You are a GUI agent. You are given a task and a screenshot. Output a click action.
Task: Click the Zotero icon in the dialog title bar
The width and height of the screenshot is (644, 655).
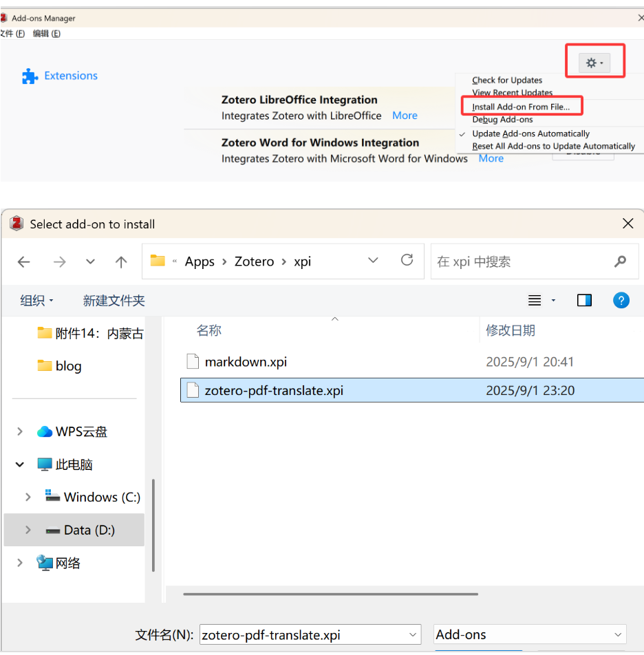16,224
